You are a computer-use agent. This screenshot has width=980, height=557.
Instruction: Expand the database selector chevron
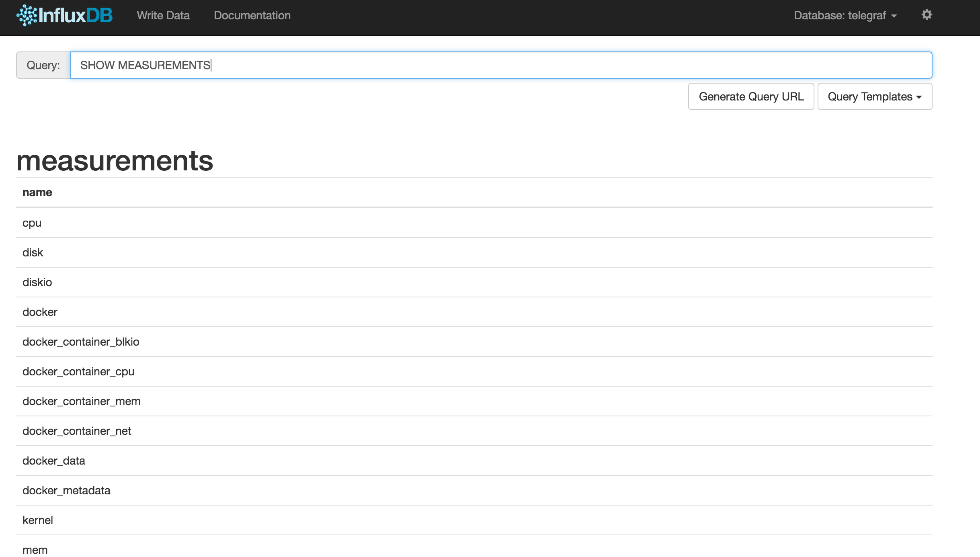pyautogui.click(x=893, y=16)
